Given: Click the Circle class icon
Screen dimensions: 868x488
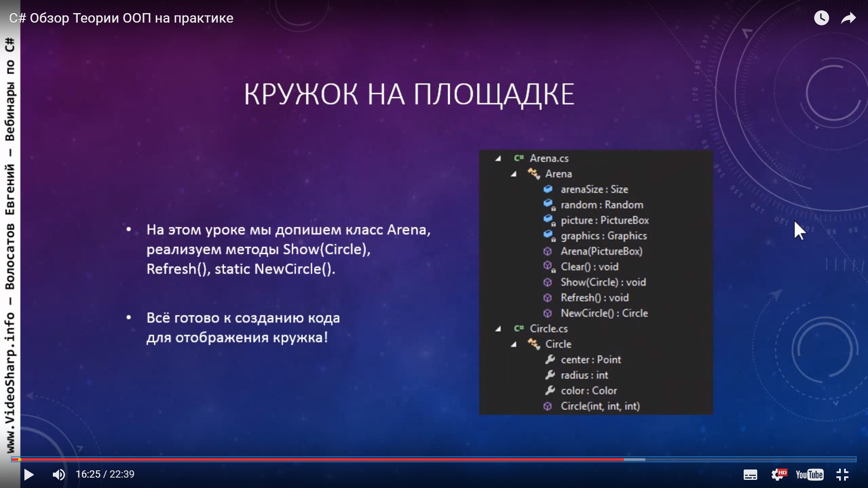Looking at the screenshot, I should pos(534,344).
